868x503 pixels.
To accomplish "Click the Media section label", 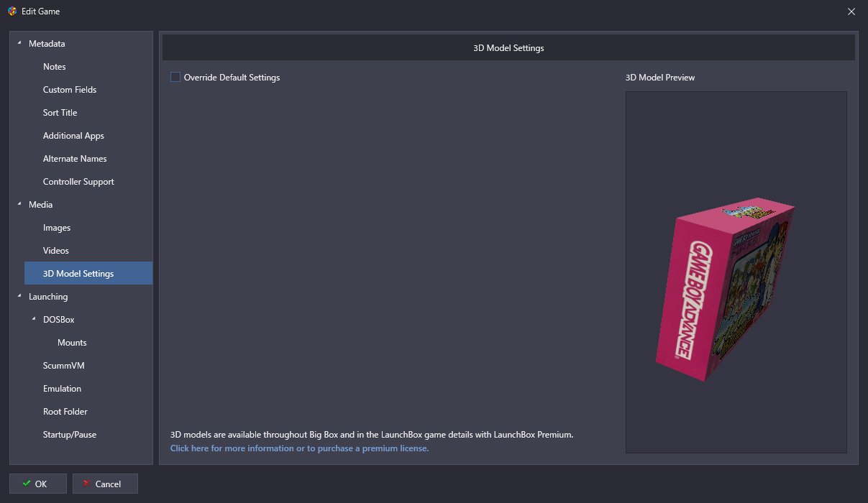I will pos(40,205).
